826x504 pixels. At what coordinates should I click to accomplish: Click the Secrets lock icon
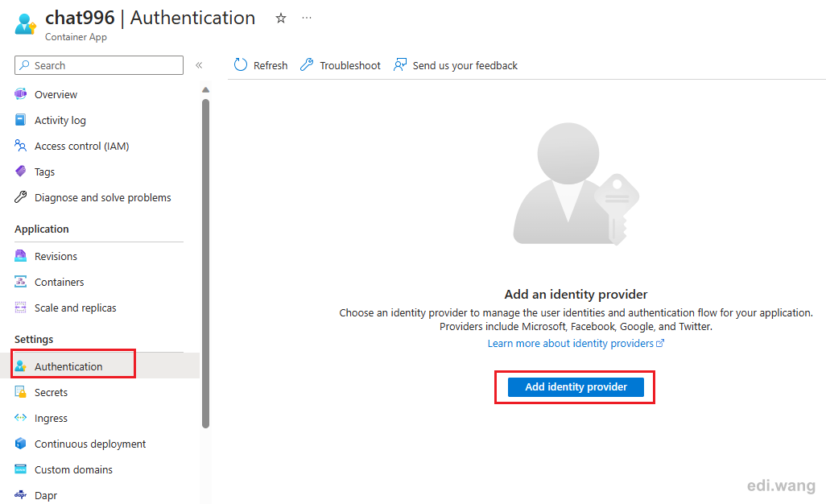21,392
